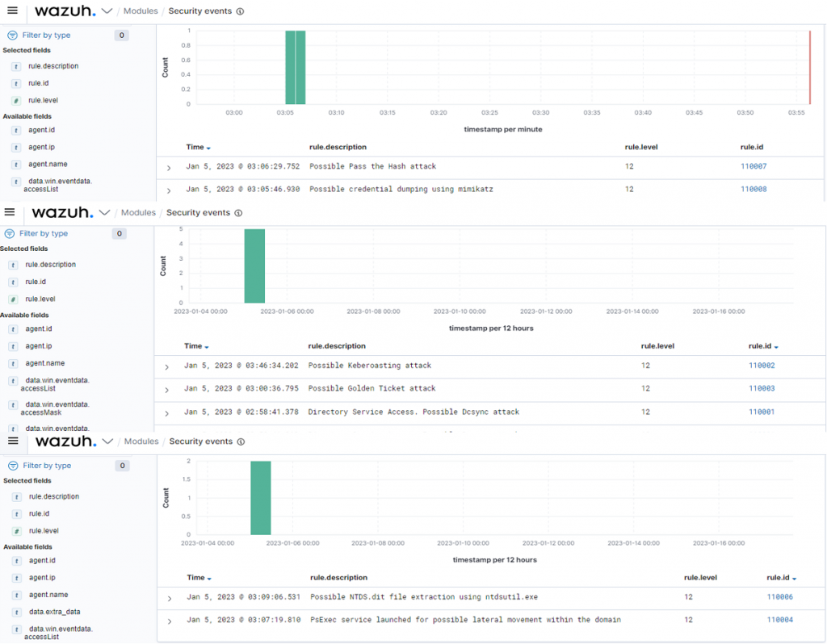Click the number icon beside rule.level in the Golden Ticket panel
The image size is (827, 644).
click(13, 299)
